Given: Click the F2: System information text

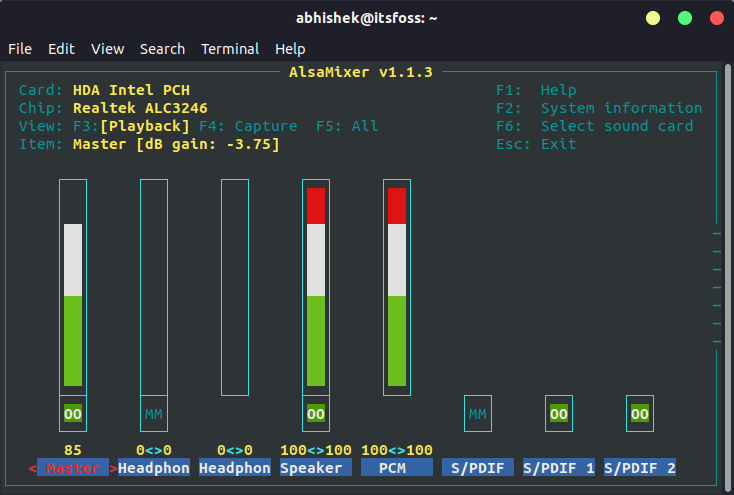Looking at the screenshot, I should [599, 108].
